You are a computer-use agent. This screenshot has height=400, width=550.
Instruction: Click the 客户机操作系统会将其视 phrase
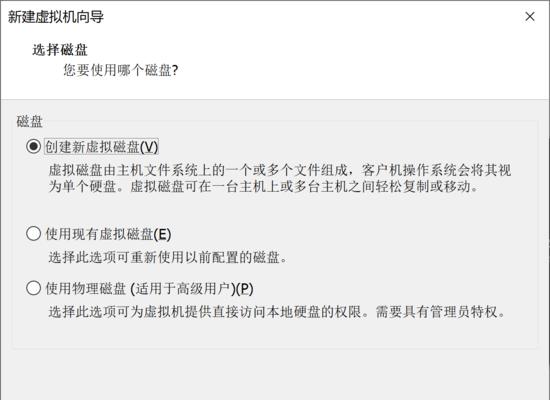(437, 170)
